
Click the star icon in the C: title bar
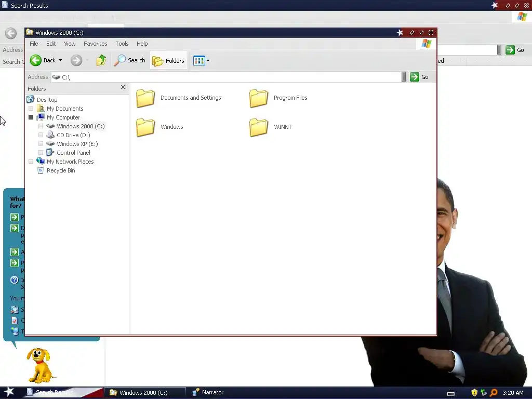coord(400,33)
